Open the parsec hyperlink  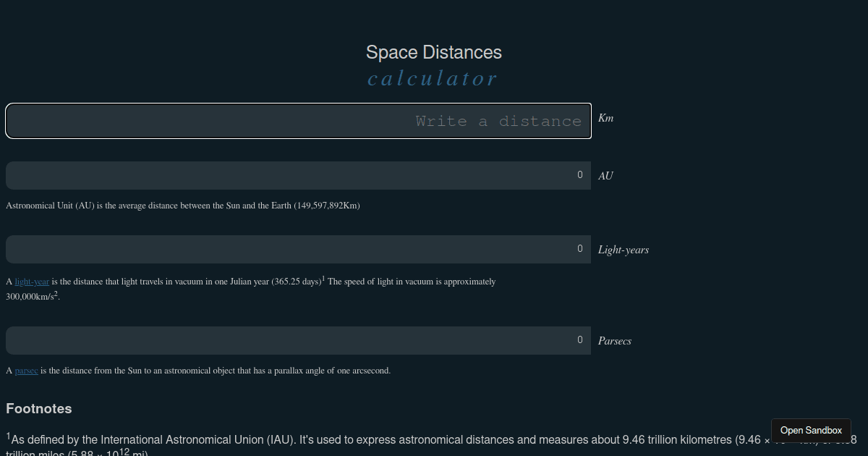(26, 371)
